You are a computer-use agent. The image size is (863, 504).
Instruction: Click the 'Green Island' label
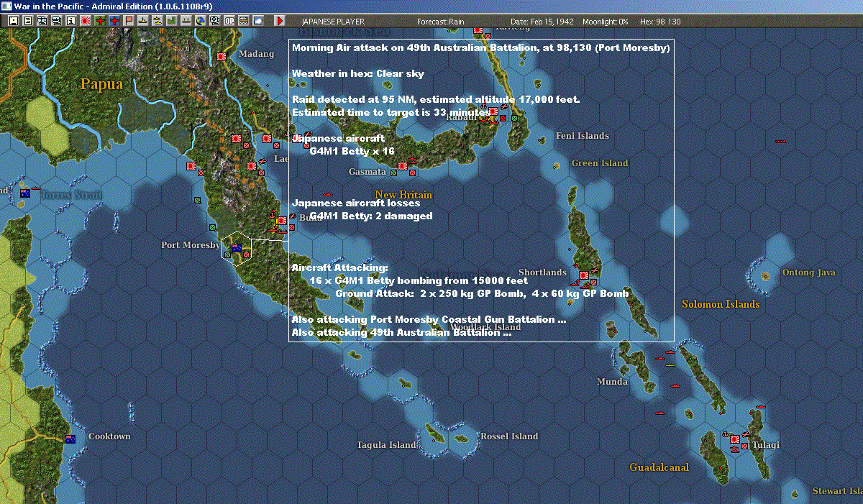click(x=600, y=163)
